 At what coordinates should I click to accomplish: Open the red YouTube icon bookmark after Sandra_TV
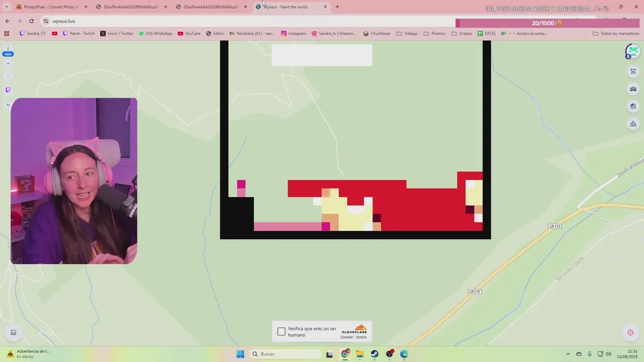54,34
